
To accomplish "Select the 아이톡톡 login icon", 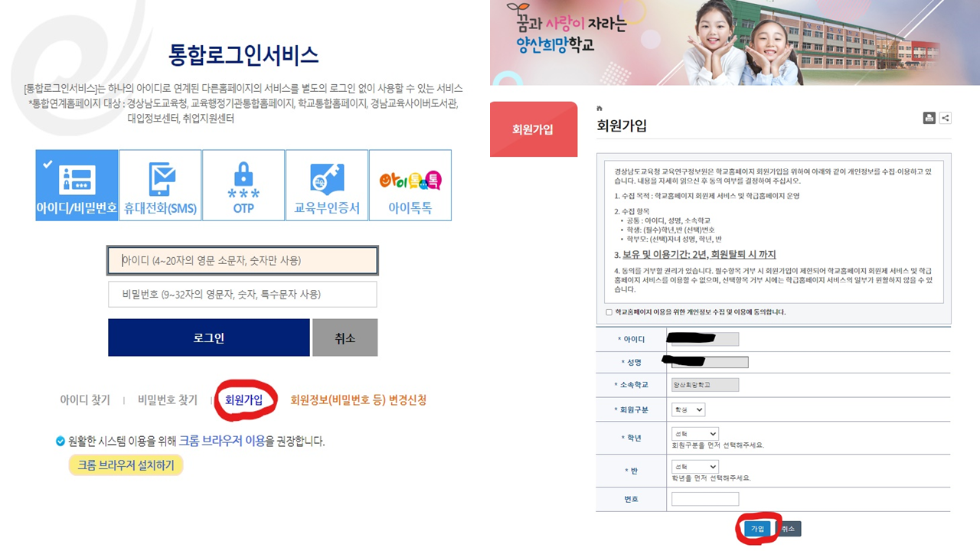I will coord(410,185).
